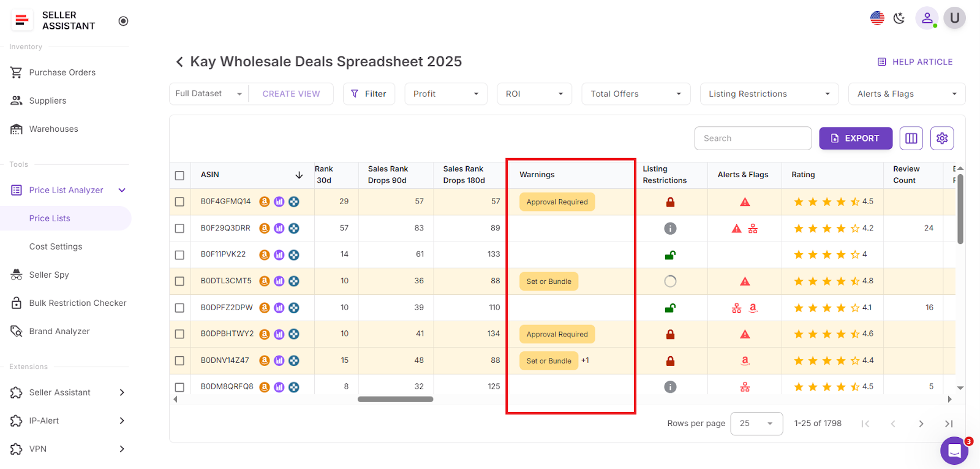Select the checkbox for B0DTL3CMT5
The width and height of the screenshot is (980, 469).
point(179,281)
